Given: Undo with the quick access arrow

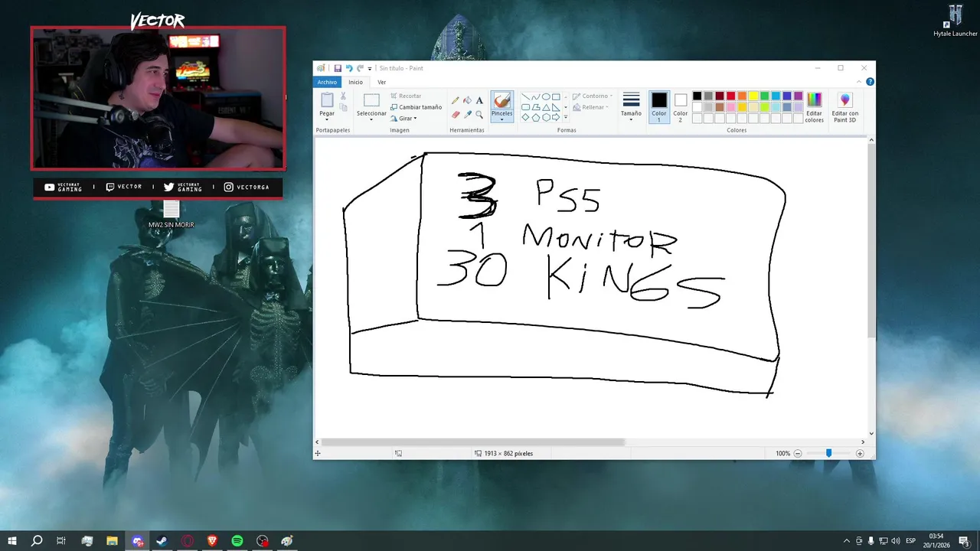Looking at the screenshot, I should 349,68.
